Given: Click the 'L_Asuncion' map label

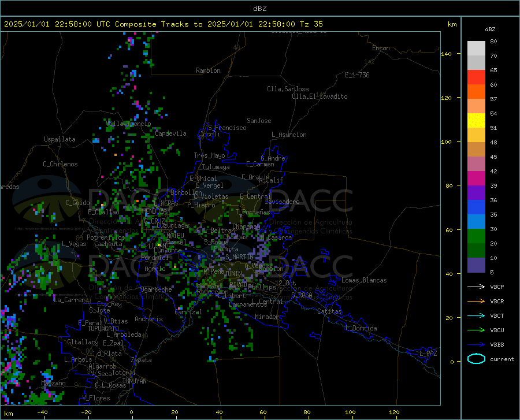Looking at the screenshot, I should 289,135.
